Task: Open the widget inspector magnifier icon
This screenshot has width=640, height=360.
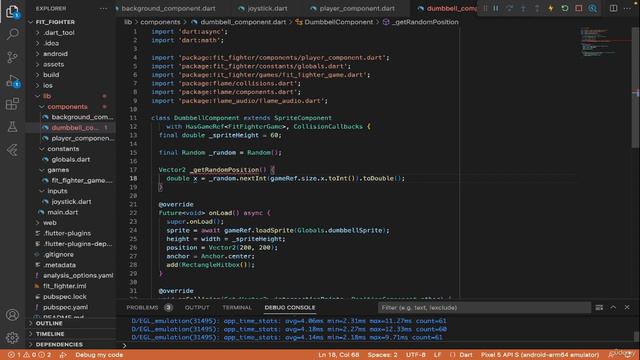Action: pyautogui.click(x=593, y=8)
